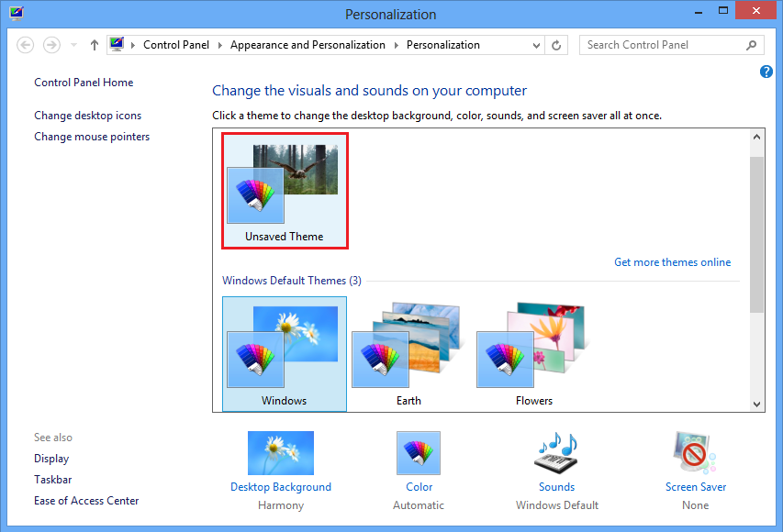Click the theme list scrollbar thumb
Image resolution: width=783 pixels, height=532 pixels.
click(757, 235)
